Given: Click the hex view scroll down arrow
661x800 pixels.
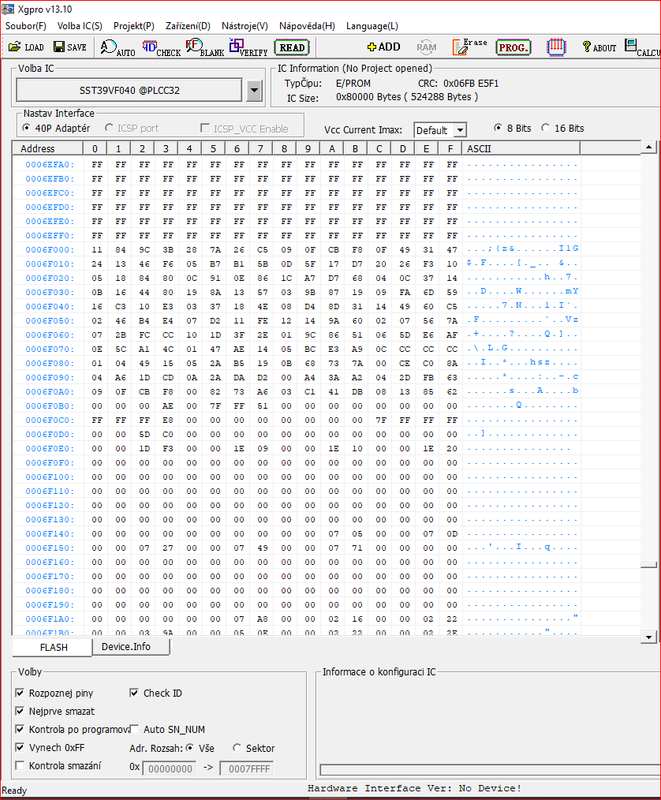Looking at the screenshot, I should tap(648, 637).
